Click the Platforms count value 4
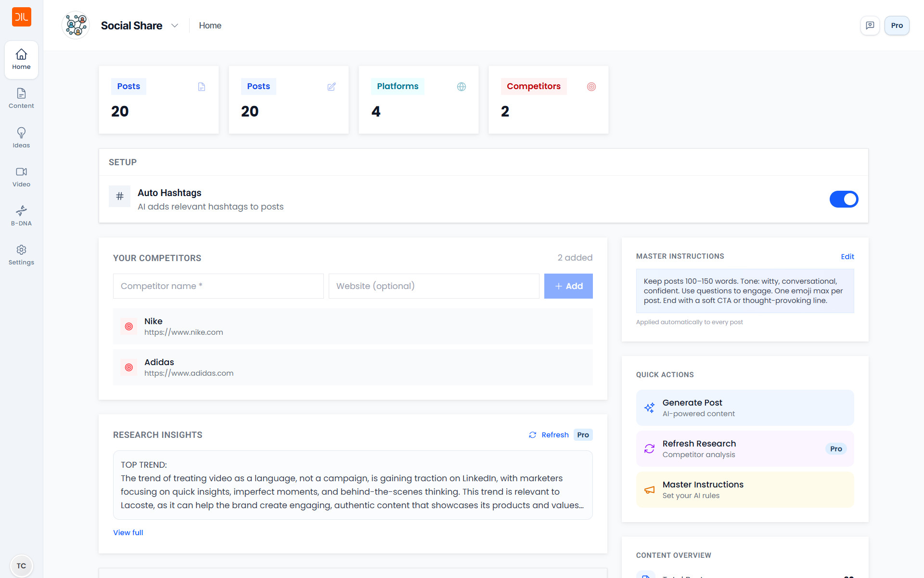The height and width of the screenshot is (578, 924). (x=376, y=112)
